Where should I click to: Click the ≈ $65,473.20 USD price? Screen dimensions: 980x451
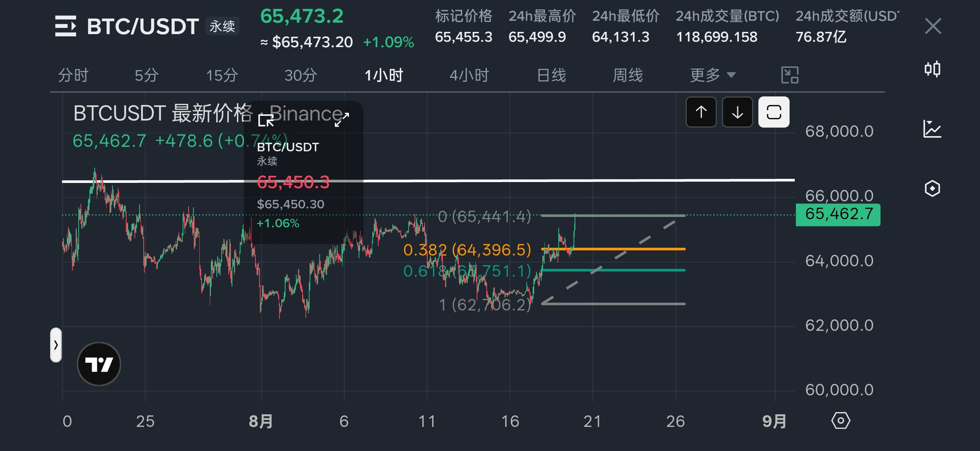pyautogui.click(x=307, y=42)
